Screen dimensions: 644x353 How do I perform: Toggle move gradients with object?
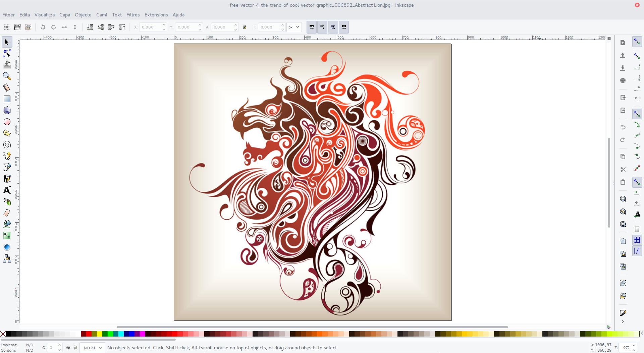[x=333, y=27]
